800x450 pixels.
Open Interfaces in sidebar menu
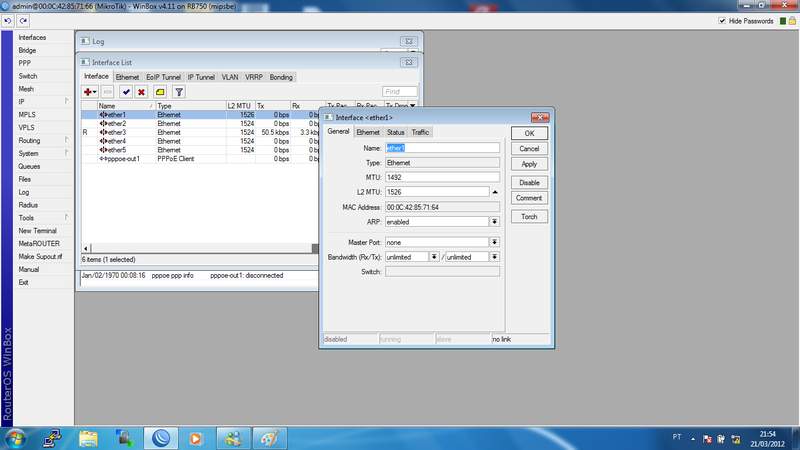tap(32, 37)
